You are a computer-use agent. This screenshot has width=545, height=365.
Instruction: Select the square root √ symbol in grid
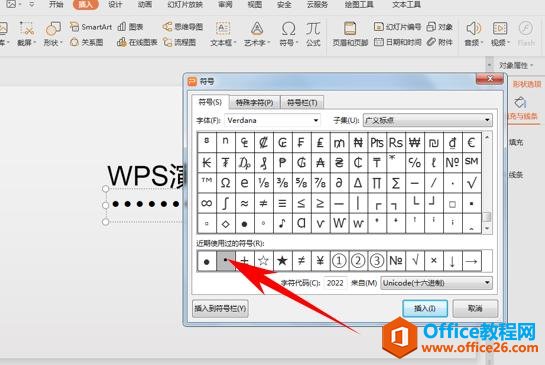pos(471,183)
